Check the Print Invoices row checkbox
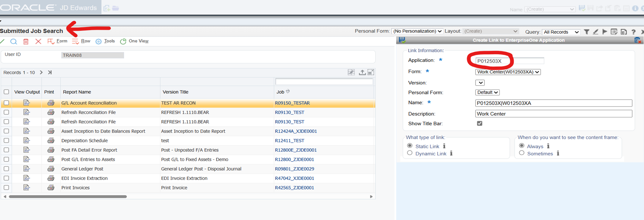 pos(6,188)
